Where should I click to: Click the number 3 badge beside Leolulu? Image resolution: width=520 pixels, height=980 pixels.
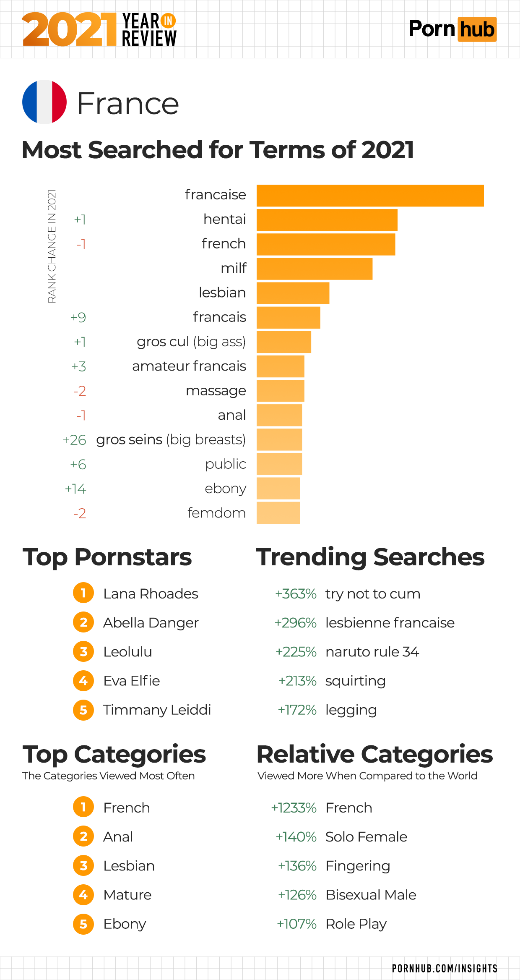tap(83, 651)
